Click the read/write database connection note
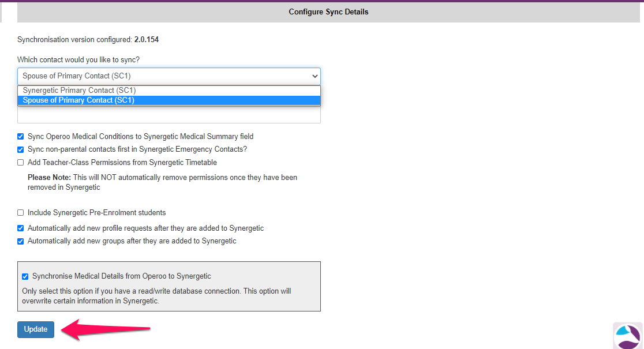Image resolution: width=644 pixels, height=349 pixels. pos(156,296)
